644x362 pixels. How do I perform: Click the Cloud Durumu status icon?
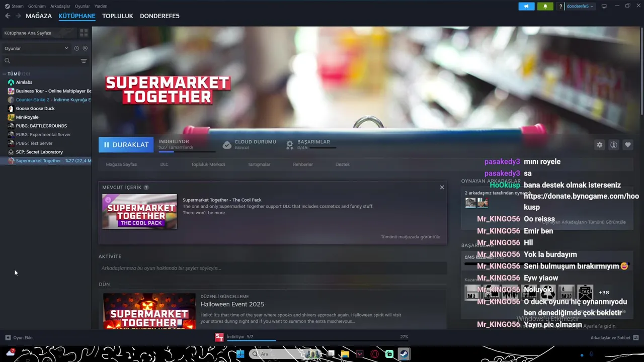pos(227,145)
